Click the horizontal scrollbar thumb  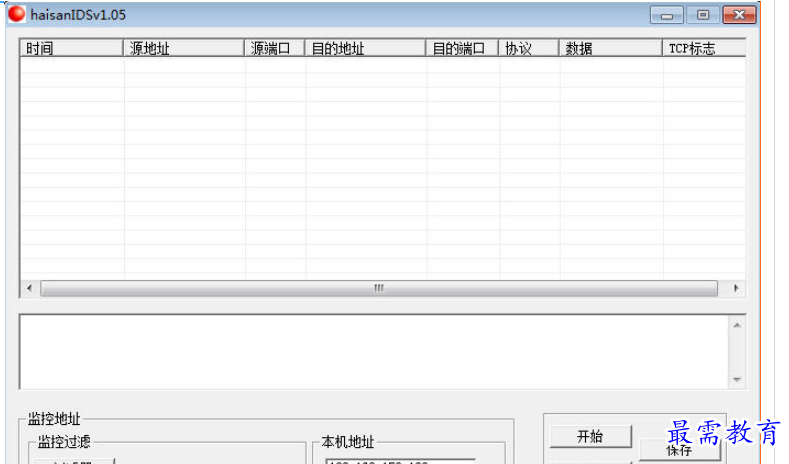pos(379,288)
